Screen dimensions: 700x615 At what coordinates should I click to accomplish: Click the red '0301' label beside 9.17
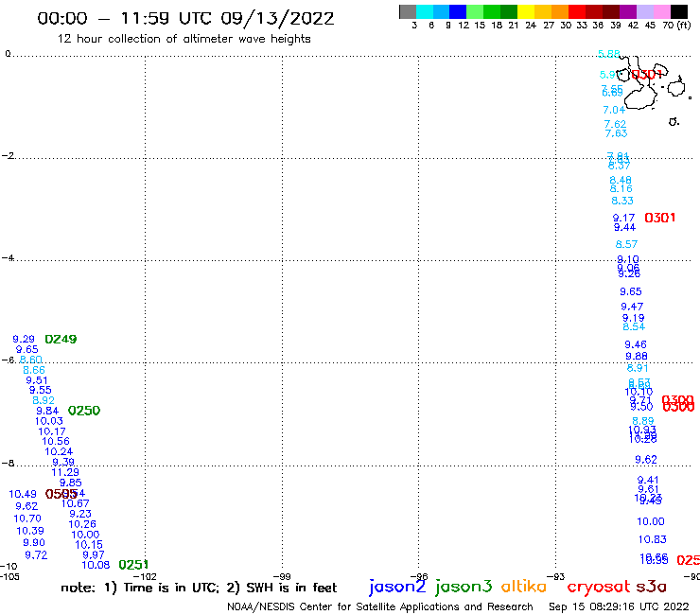660,218
